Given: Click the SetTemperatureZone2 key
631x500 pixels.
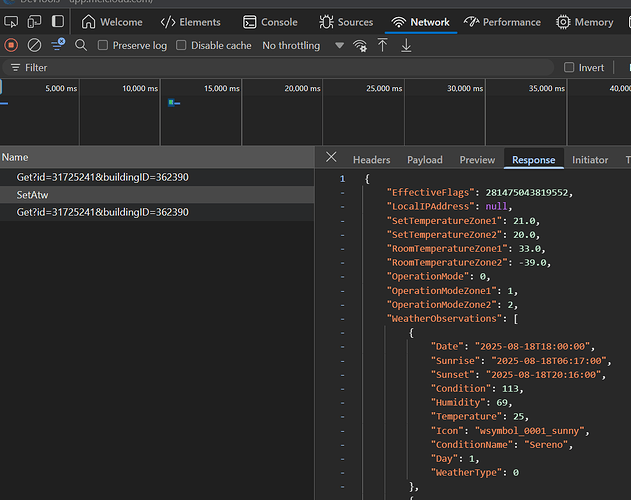Looking at the screenshot, I should click(444, 235).
